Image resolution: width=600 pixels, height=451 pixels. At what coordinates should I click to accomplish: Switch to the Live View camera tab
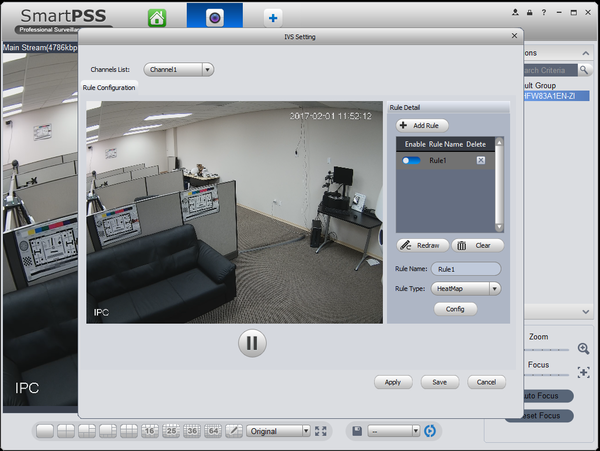point(215,16)
